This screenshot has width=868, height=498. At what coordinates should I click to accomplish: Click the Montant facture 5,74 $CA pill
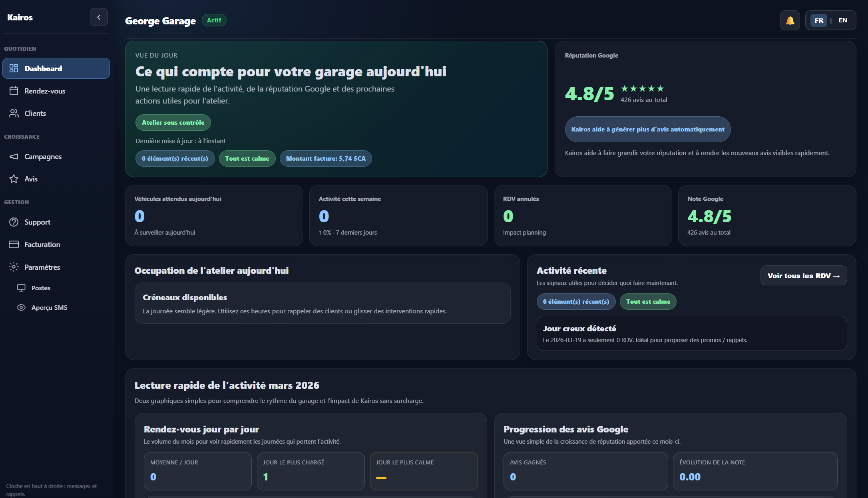coord(326,158)
